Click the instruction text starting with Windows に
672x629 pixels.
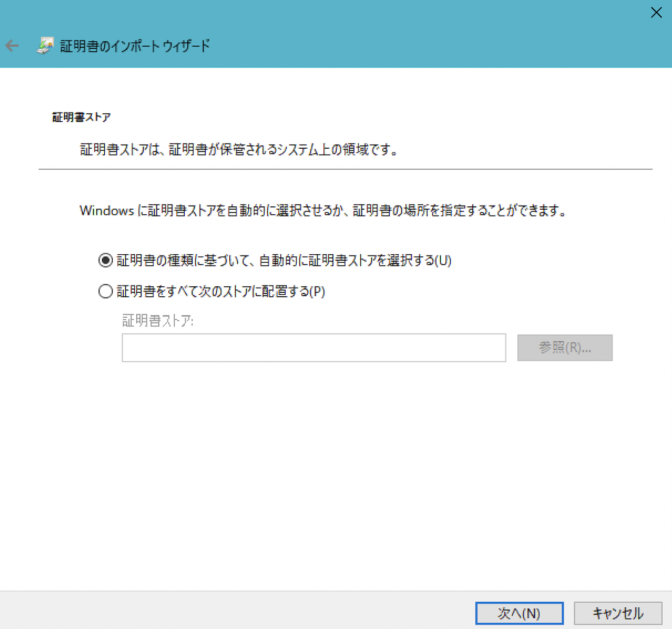(x=322, y=211)
